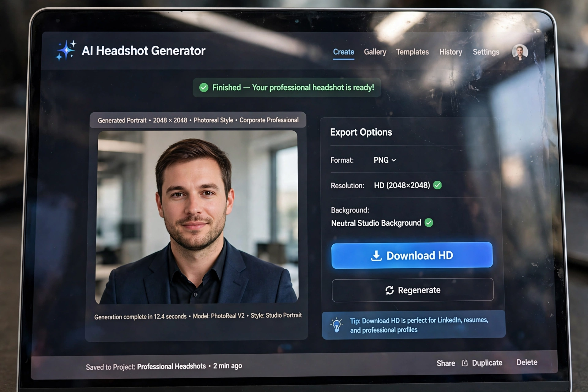
Task: Switch to the Create tab
Action: pyautogui.click(x=344, y=52)
